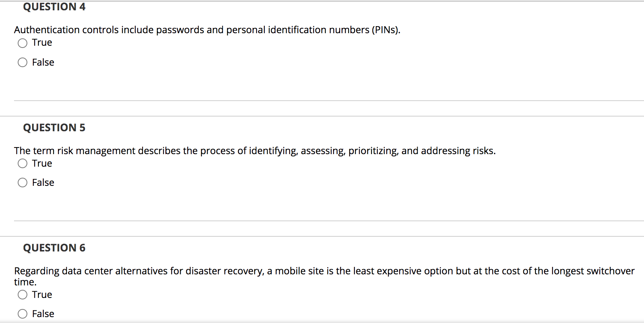Click the risk management statement text

(x=255, y=151)
